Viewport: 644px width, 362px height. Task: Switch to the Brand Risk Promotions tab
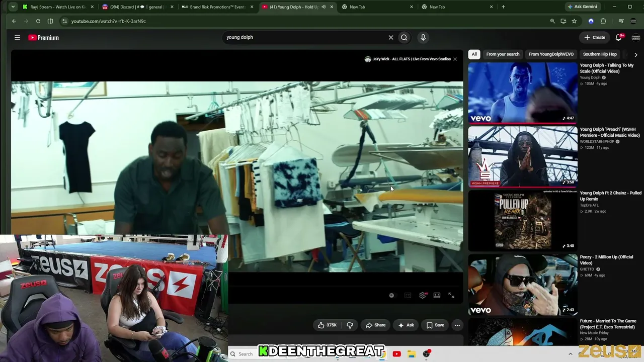tap(218, 7)
